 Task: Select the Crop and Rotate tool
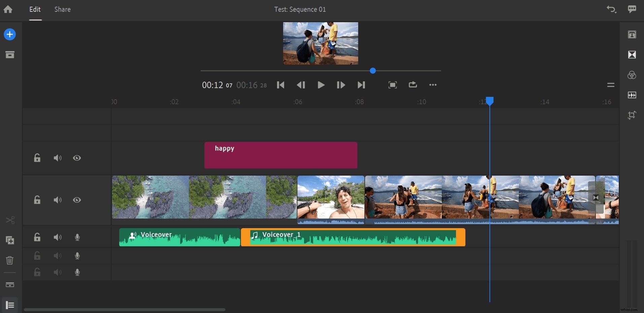[x=632, y=115]
